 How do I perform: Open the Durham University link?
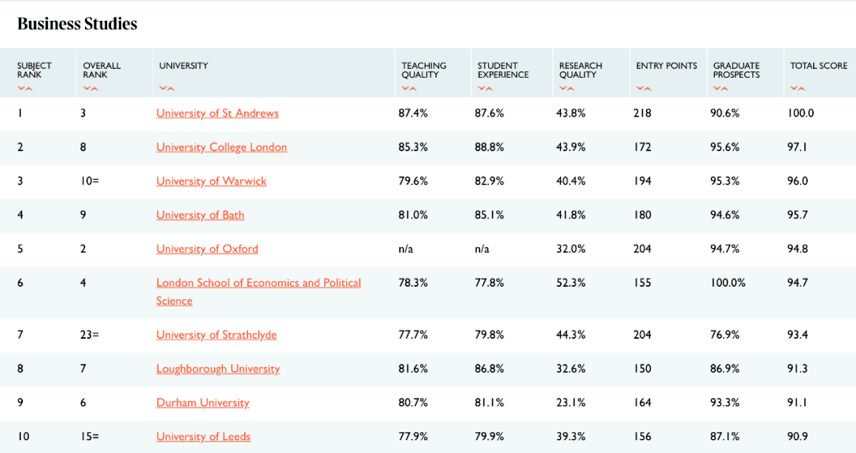coord(203,403)
